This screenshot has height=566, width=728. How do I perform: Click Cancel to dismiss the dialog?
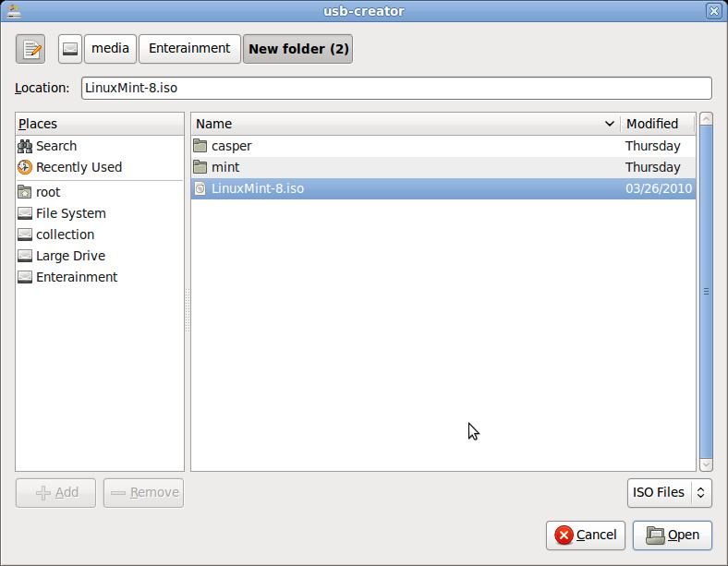click(x=586, y=536)
